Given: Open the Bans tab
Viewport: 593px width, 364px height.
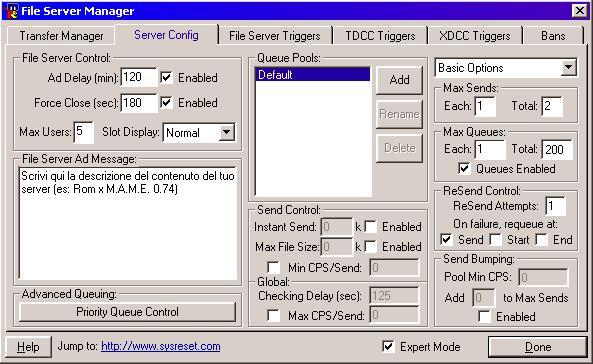Looking at the screenshot, I should (553, 36).
